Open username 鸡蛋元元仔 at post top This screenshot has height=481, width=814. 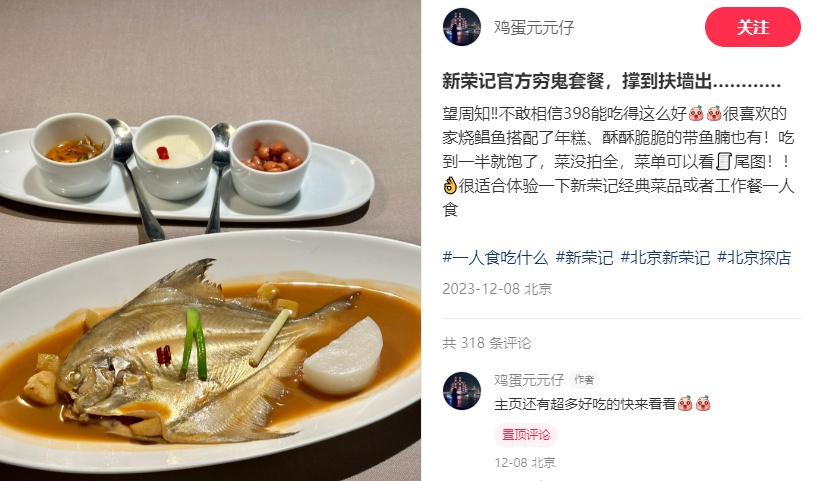[534, 27]
